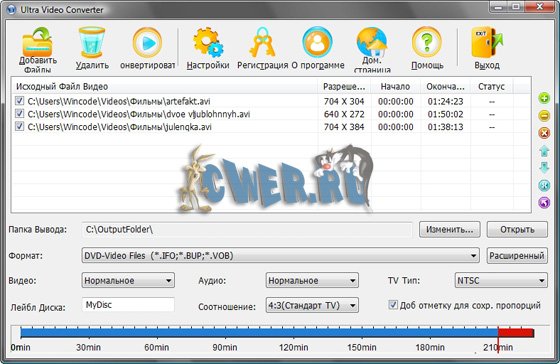
Task: Open Дом. страница globe icon
Action: 372,42
